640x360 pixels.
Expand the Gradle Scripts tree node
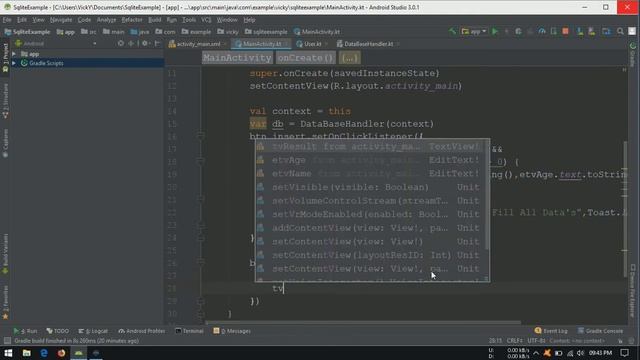click(x=14, y=63)
